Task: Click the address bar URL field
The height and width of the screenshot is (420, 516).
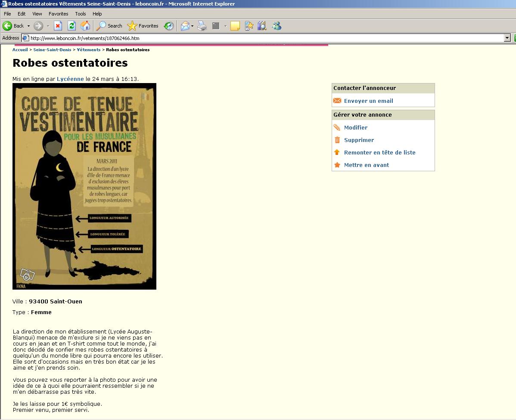Action: point(267,38)
